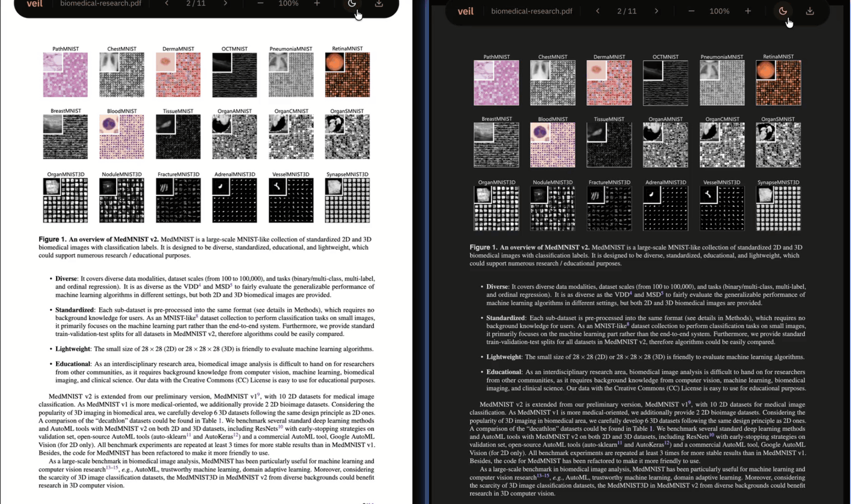The height and width of the screenshot is (504, 851).
Task: Click 'Educational' bullet heading in dark viewer
Action: pos(504,372)
